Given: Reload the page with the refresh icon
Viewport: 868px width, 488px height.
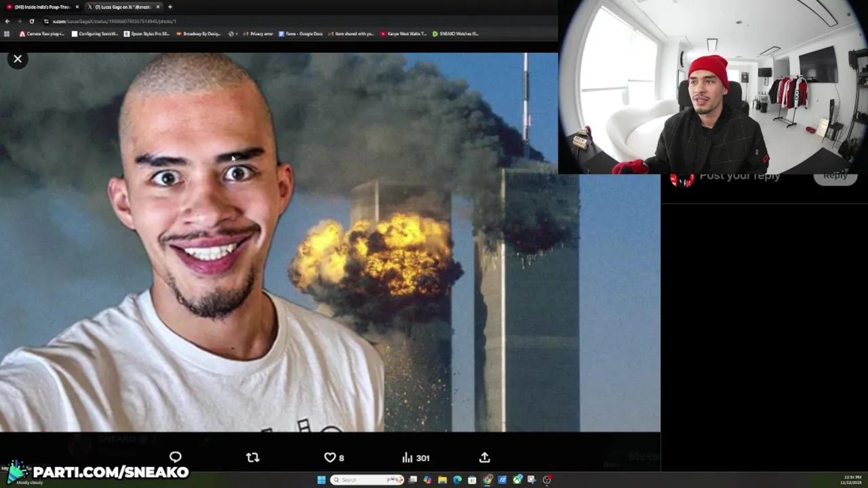Looking at the screenshot, I should [31, 21].
